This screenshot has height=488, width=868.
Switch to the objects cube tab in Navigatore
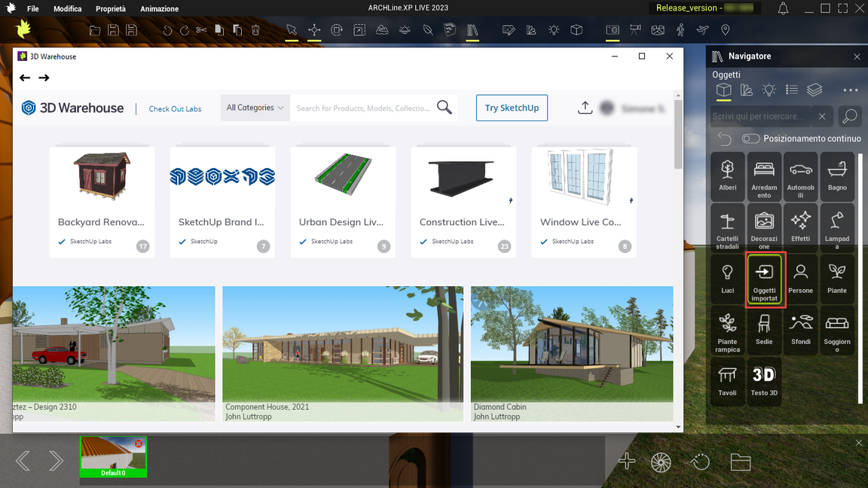[723, 90]
